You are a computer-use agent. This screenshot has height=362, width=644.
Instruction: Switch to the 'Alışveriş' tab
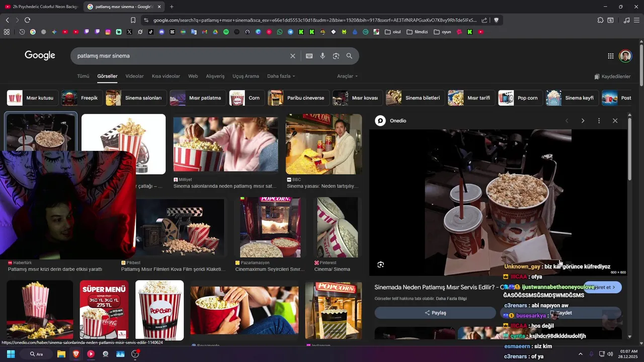(215, 76)
